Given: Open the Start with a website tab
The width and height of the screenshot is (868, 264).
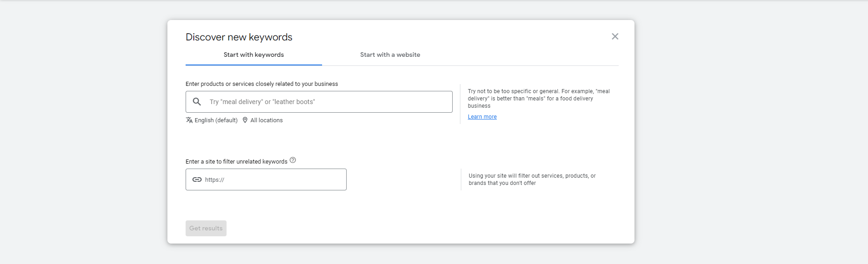Looking at the screenshot, I should (x=390, y=55).
